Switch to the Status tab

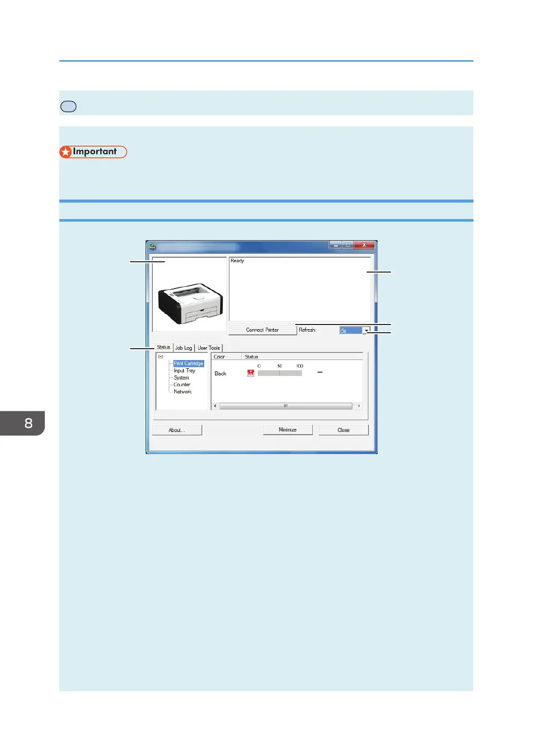(164, 347)
